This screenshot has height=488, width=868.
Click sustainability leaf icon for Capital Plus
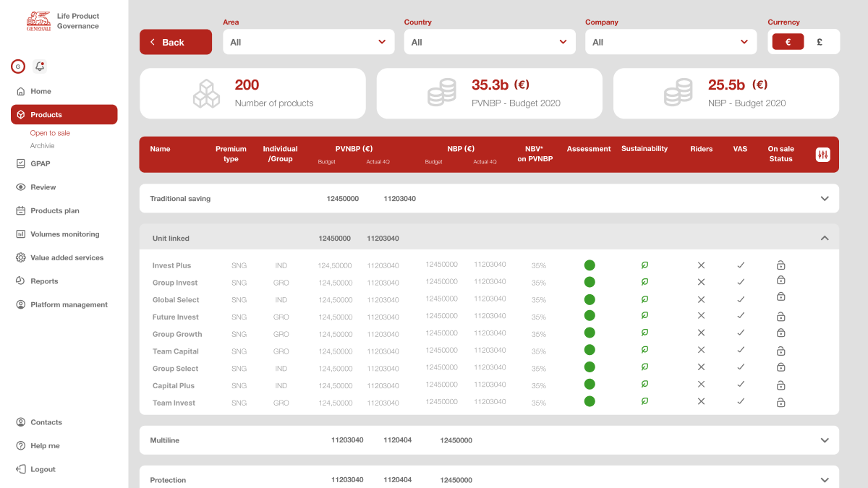click(x=644, y=385)
